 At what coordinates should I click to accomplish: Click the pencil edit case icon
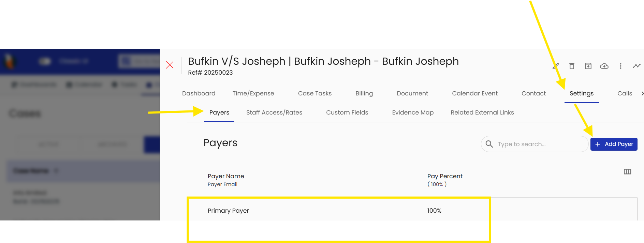click(556, 66)
